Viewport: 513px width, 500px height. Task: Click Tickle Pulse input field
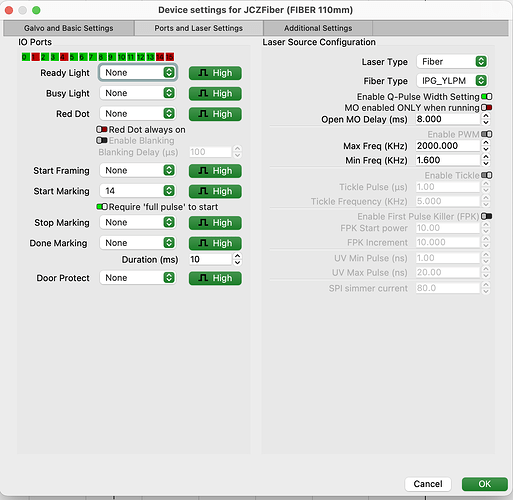click(x=448, y=187)
